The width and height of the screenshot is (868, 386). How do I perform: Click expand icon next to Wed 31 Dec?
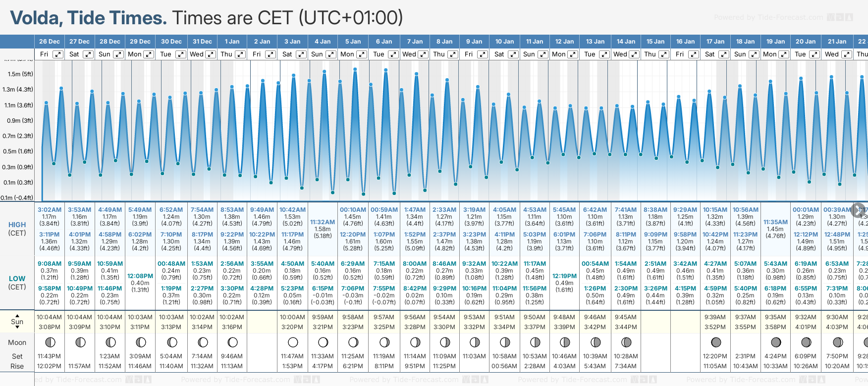click(x=210, y=54)
